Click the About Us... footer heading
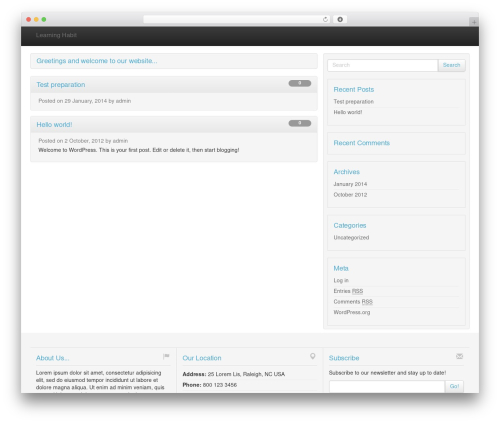The image size is (500, 423). (53, 358)
